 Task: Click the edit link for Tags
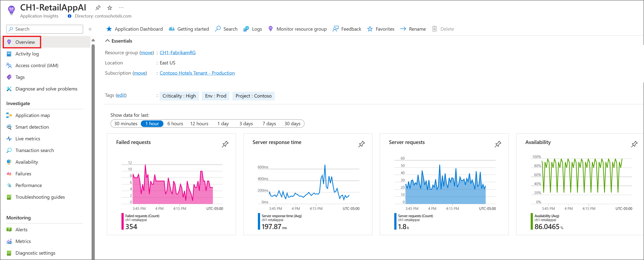[x=121, y=95]
